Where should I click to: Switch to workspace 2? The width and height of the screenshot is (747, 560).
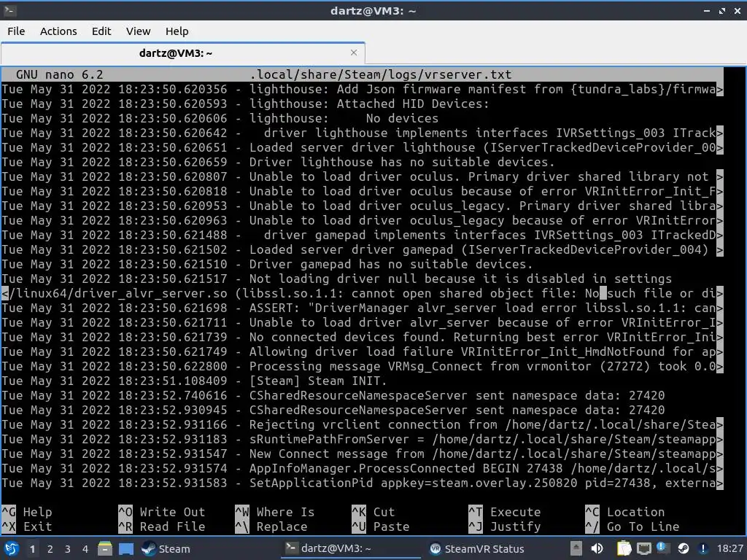pyautogui.click(x=50, y=549)
